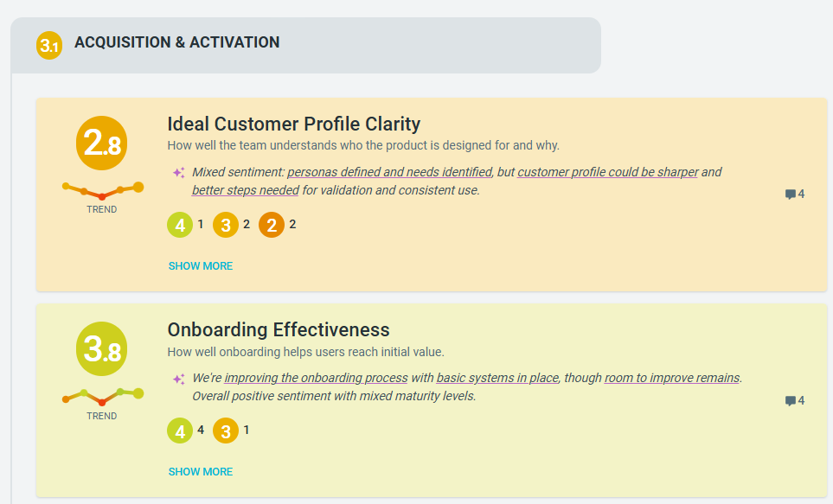Screen dimensions: 833x504
Task: Select the rating 4 badge in Ideal Customer Profile
Action: tap(180, 226)
